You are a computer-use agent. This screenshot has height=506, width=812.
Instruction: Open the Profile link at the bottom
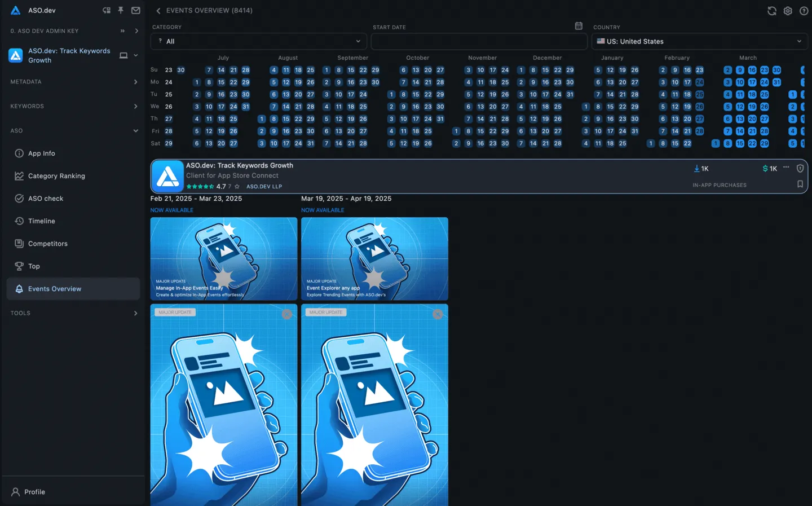pyautogui.click(x=33, y=491)
